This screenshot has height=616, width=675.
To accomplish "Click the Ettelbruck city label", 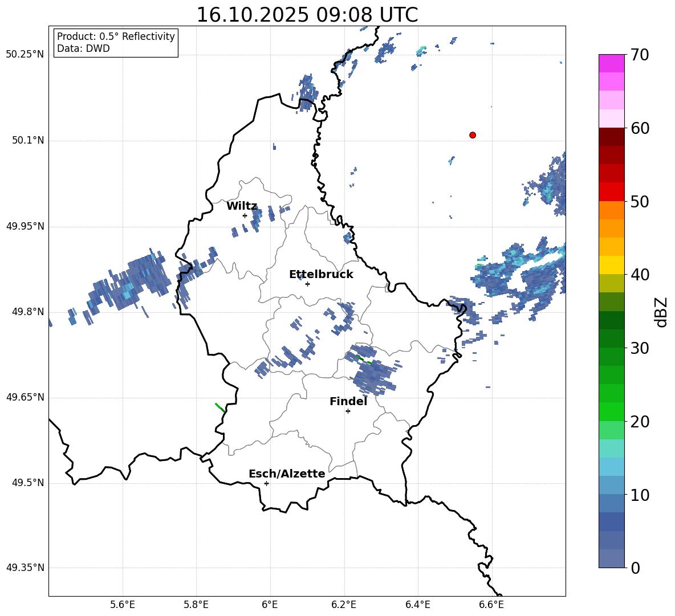I will [x=321, y=275].
